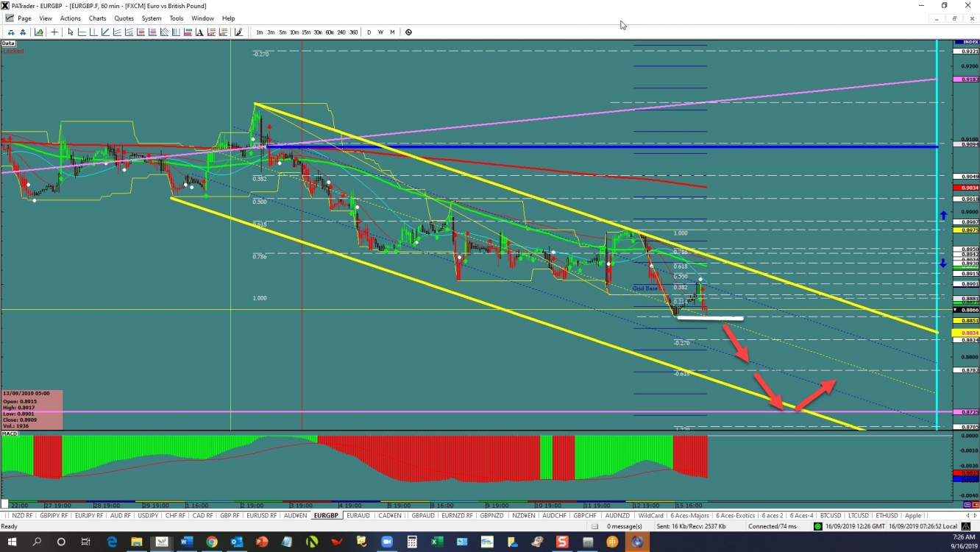
Task: Switch to 5m timeframe
Action: [283, 32]
